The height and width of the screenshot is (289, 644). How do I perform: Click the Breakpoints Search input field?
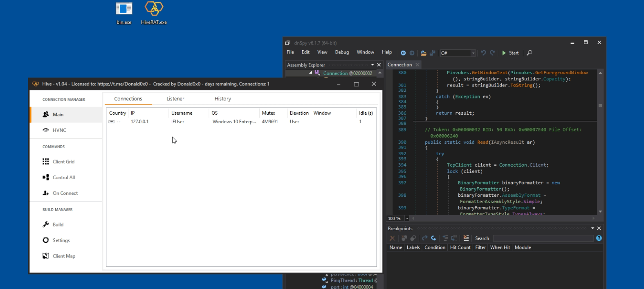(543, 238)
